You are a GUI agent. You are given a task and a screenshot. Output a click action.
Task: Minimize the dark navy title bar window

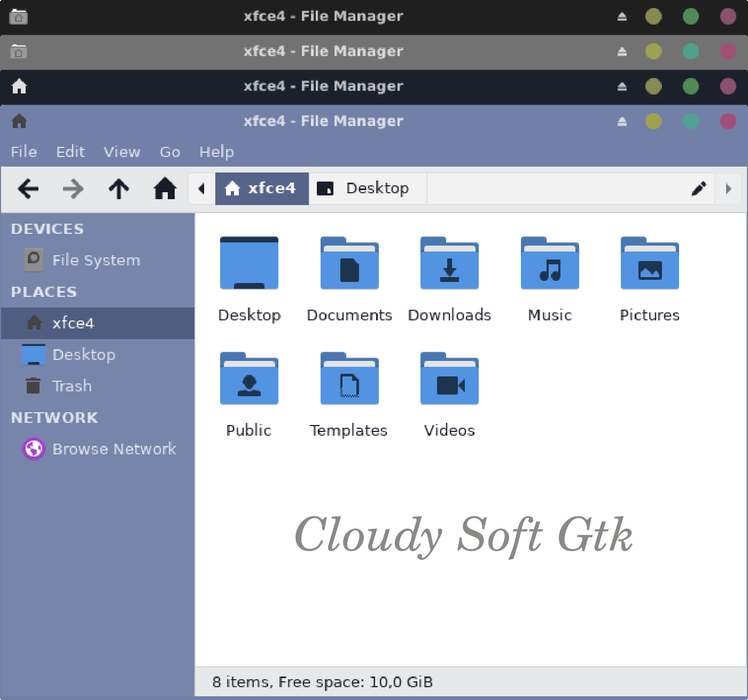[653, 86]
